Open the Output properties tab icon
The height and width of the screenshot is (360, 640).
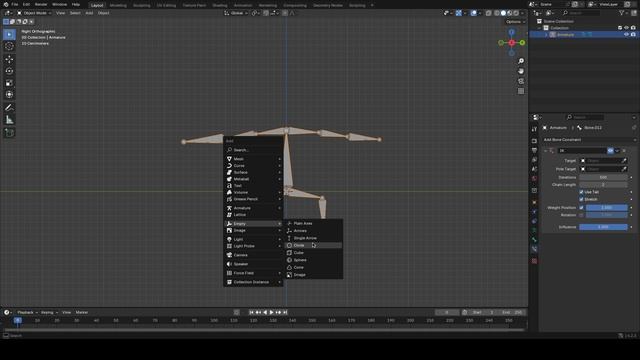click(534, 151)
